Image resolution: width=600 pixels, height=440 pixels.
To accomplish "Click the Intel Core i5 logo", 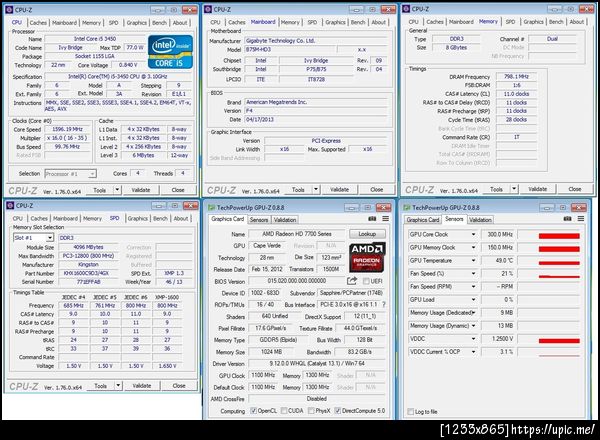I will click(170, 52).
